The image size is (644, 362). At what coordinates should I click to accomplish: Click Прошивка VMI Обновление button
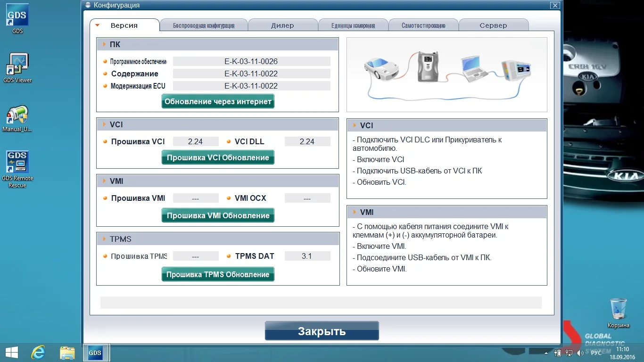click(x=218, y=215)
